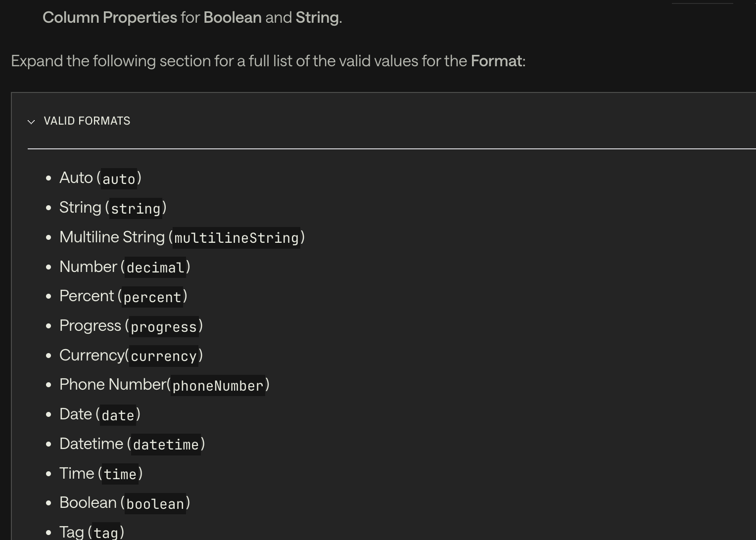Click the 'datetime' code snippet
756x540 pixels.
[x=166, y=445]
